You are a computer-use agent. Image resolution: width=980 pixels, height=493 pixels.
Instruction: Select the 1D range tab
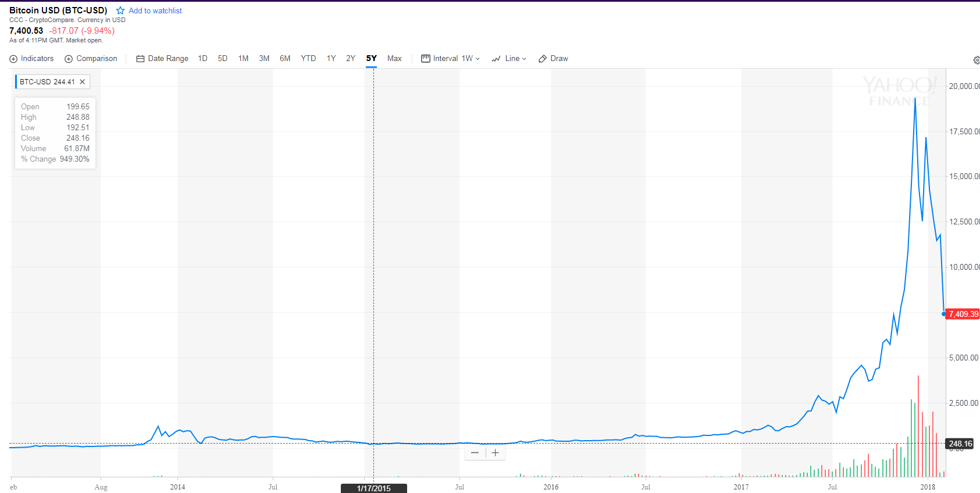[202, 59]
